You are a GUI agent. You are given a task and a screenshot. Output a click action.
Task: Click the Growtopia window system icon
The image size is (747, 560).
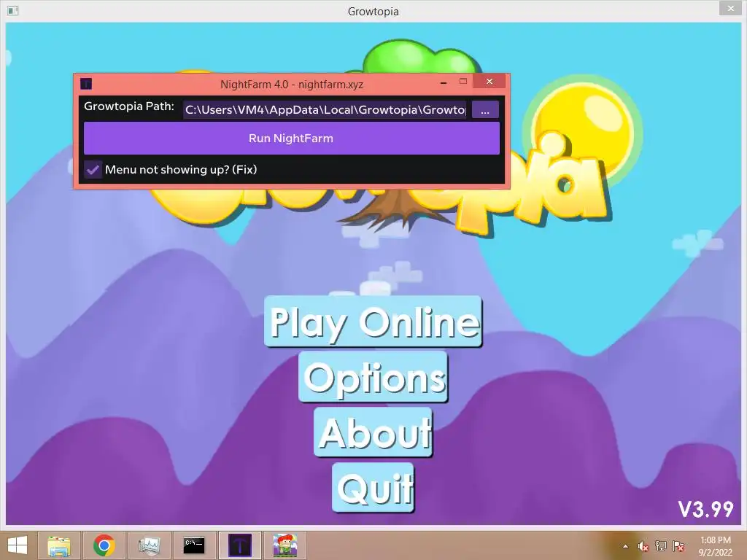13,10
